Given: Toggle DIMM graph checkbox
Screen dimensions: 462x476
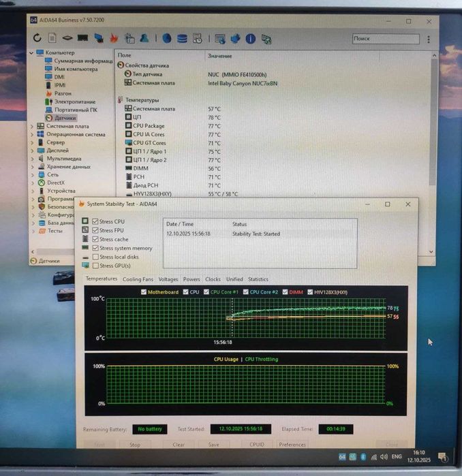Looking at the screenshot, I should pos(285,291).
